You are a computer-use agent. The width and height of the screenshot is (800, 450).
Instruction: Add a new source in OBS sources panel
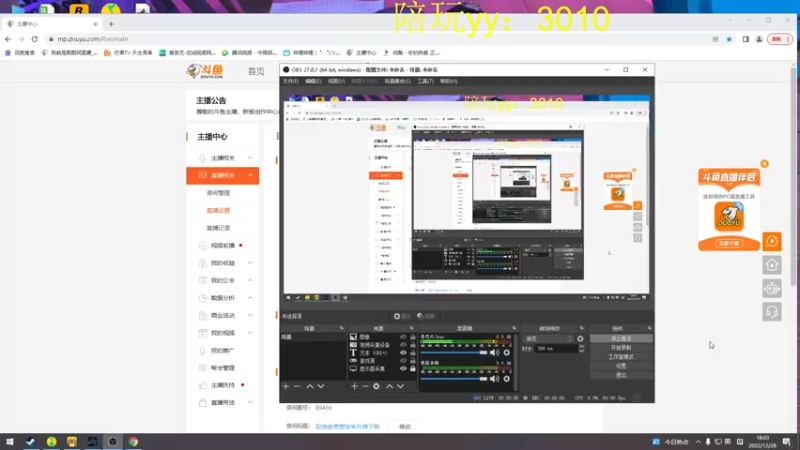(354, 386)
